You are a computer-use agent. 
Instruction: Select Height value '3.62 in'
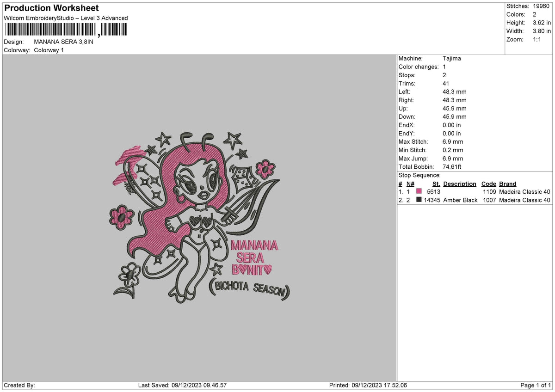point(541,23)
